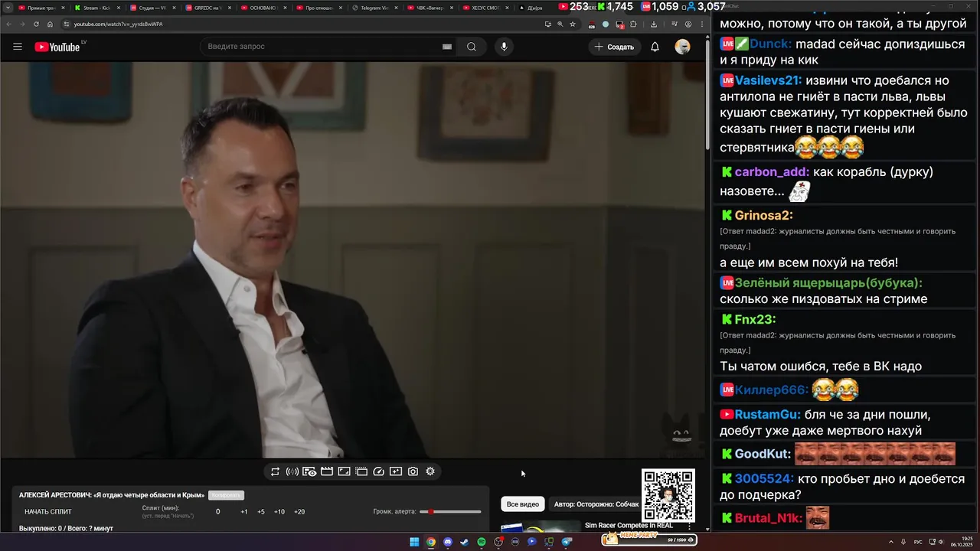Image resolution: width=980 pixels, height=551 pixels.
Task: Toggle cinema mode clapperboard icon
Action: tap(327, 471)
